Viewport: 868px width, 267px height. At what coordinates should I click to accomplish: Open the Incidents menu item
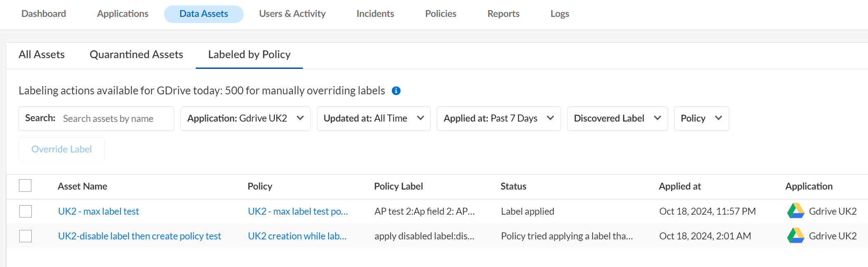(375, 14)
